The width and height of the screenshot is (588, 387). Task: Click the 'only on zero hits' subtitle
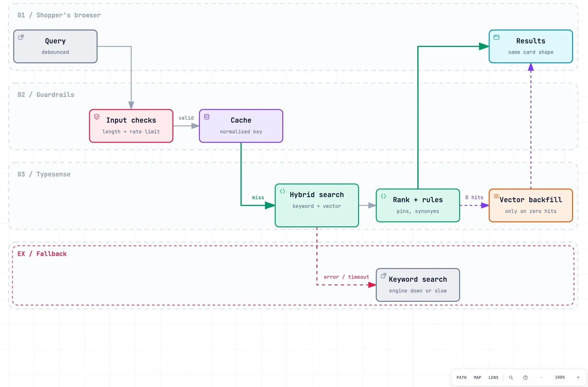[x=531, y=211]
